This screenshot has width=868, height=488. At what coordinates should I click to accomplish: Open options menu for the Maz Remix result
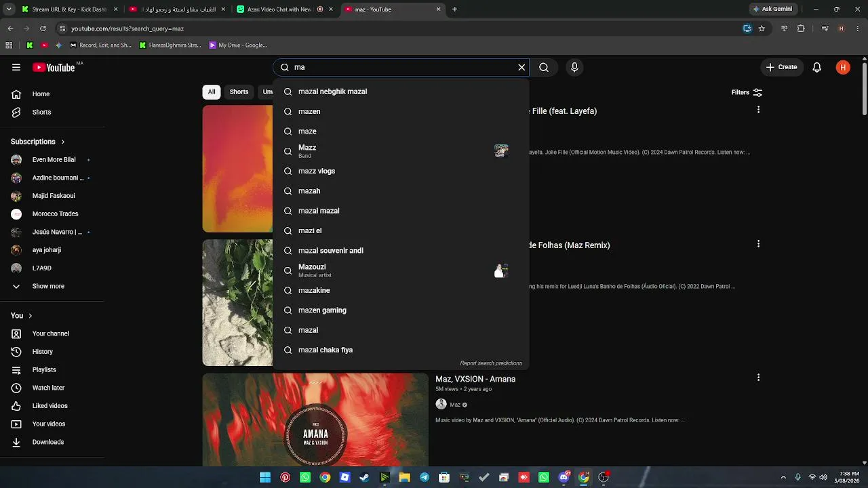[758, 244]
